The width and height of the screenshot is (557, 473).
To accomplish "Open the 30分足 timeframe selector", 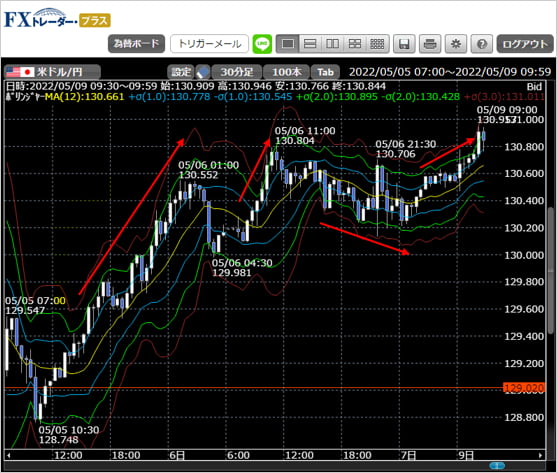I will click(x=237, y=72).
